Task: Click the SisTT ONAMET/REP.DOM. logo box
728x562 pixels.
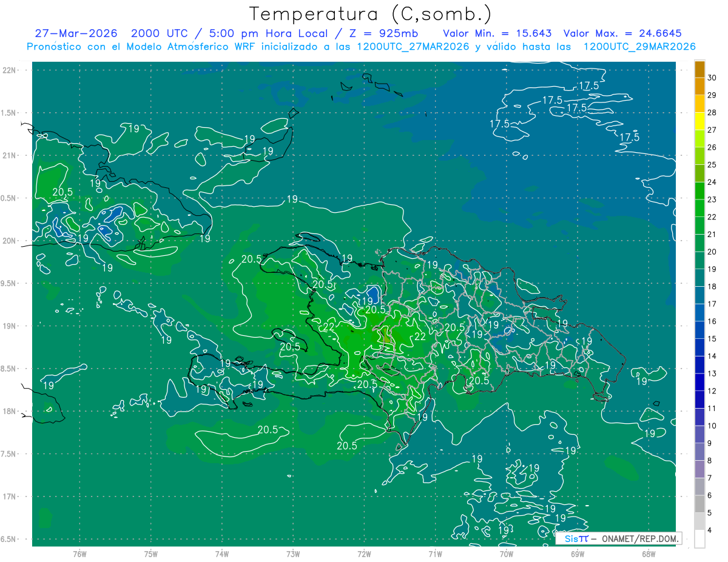Action: pyautogui.click(x=619, y=538)
